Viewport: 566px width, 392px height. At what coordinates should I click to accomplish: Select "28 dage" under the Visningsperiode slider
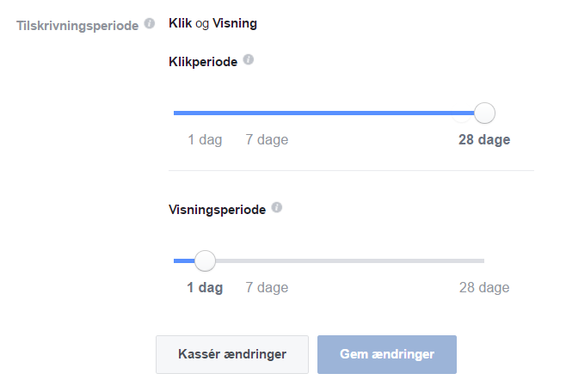[484, 288]
